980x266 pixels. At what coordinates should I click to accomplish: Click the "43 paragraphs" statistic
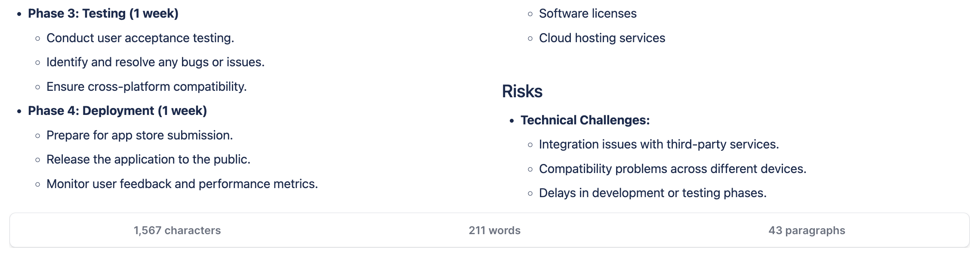tap(807, 230)
